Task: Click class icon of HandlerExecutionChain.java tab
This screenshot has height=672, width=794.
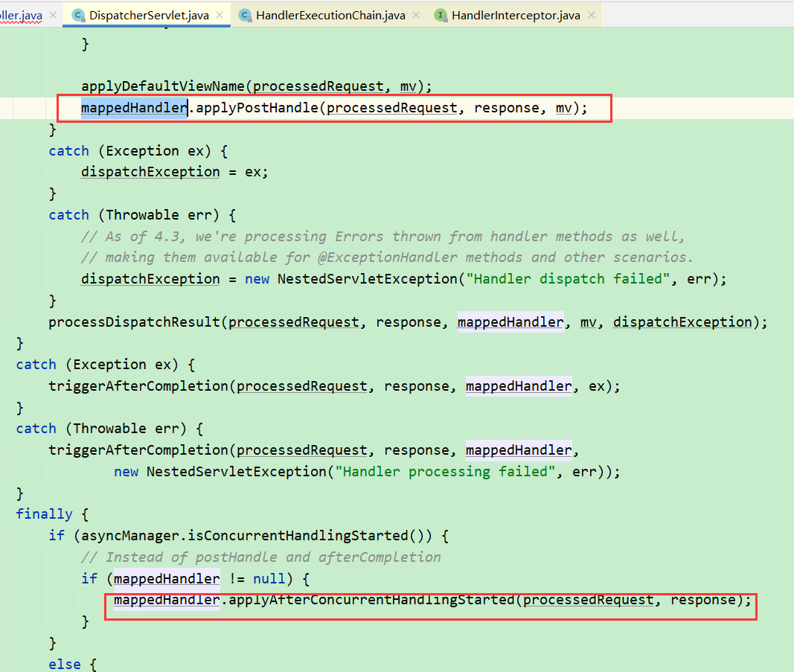Action: [245, 15]
